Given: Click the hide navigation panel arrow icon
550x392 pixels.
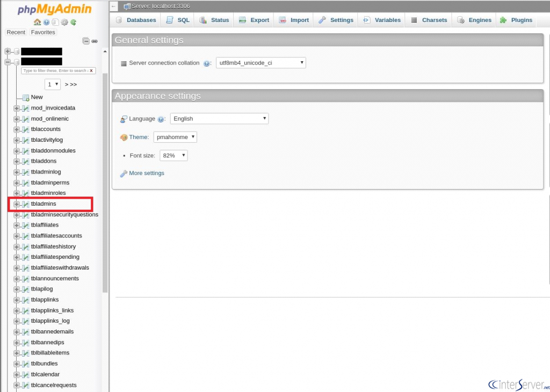Looking at the screenshot, I should [113, 6].
